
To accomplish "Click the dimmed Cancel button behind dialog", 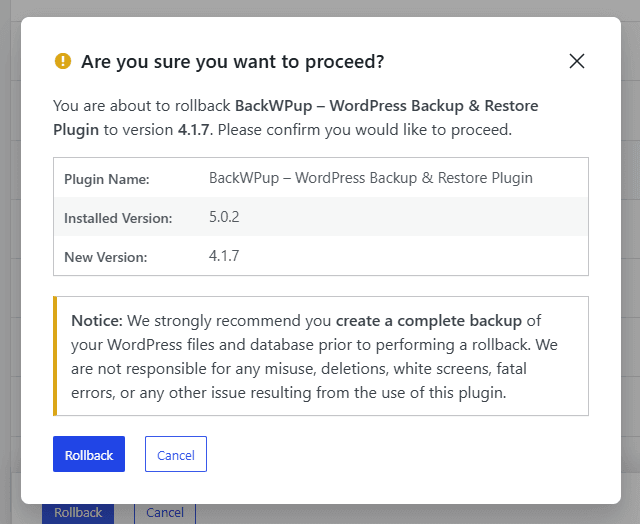I will [x=165, y=513].
